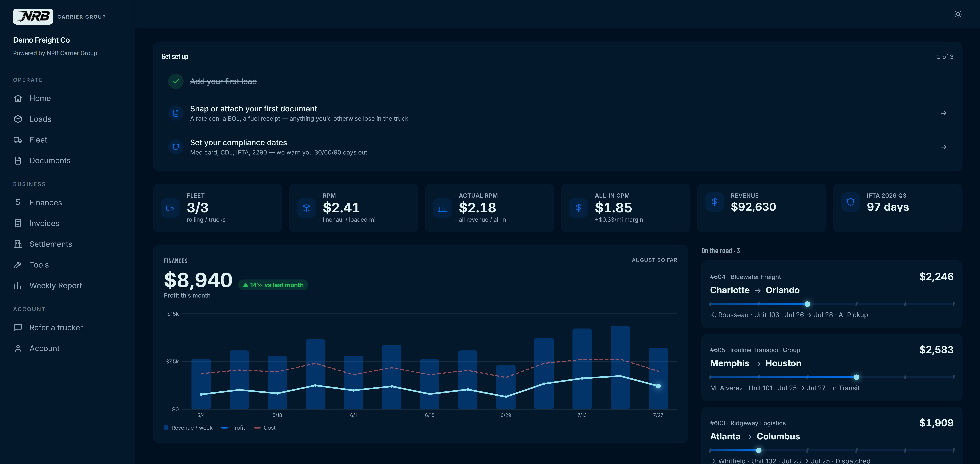Click the shield icon on IFTA 2026 Q3 card

[x=850, y=202]
